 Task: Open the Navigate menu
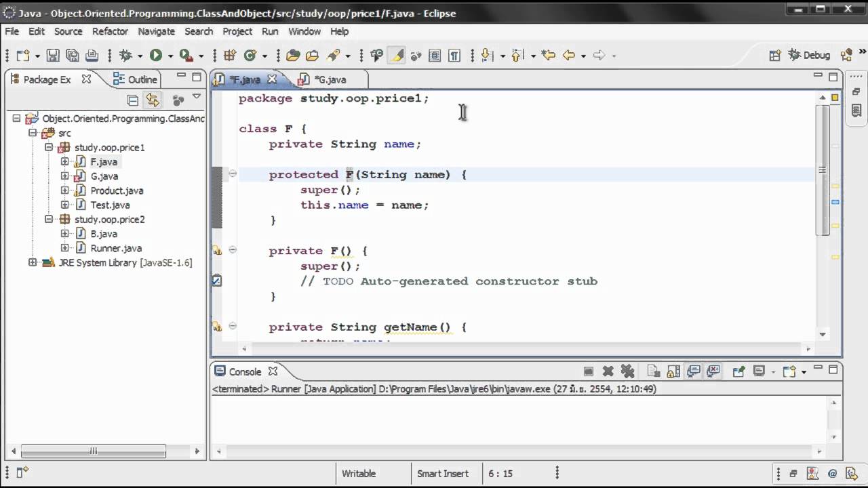(x=156, y=31)
